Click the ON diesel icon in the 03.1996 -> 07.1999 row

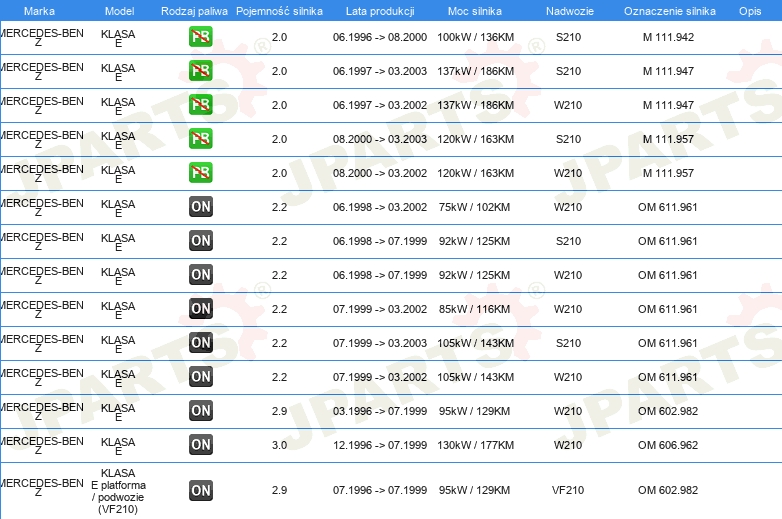[x=201, y=411]
